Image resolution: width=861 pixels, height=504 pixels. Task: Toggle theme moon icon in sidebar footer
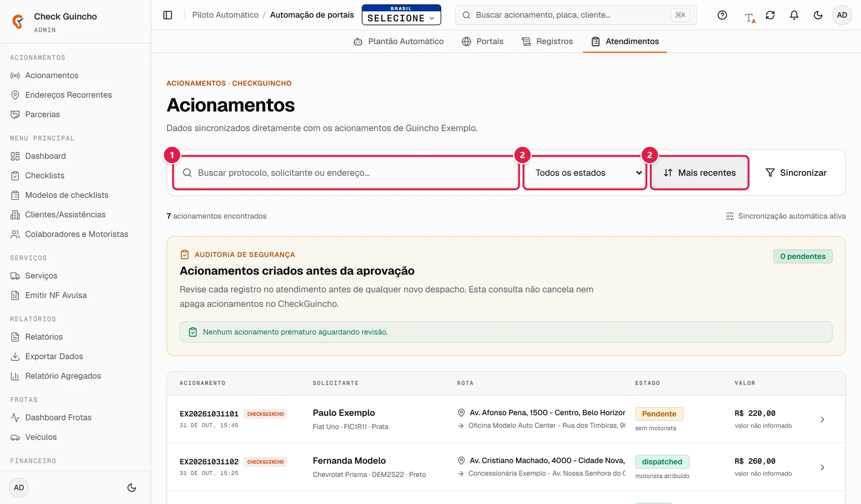[x=132, y=488]
